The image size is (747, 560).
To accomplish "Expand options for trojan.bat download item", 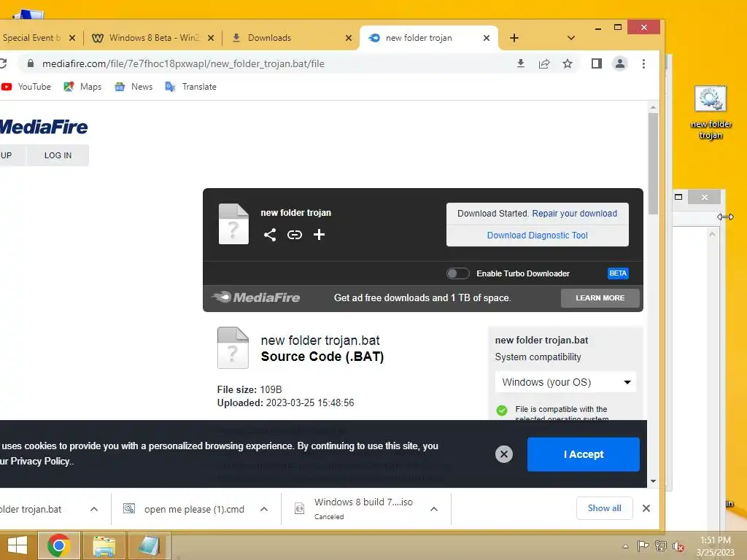I will coord(94,509).
